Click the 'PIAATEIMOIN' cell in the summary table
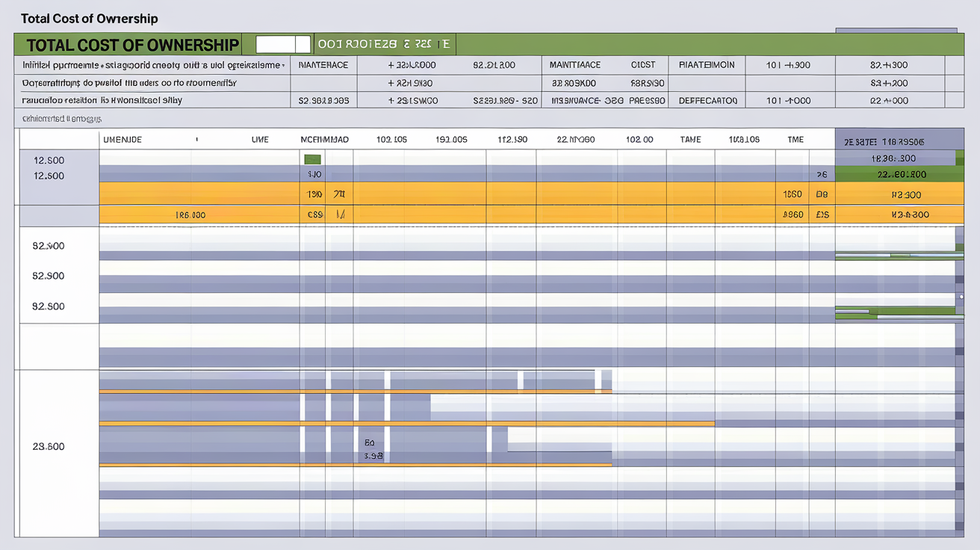 707,65
